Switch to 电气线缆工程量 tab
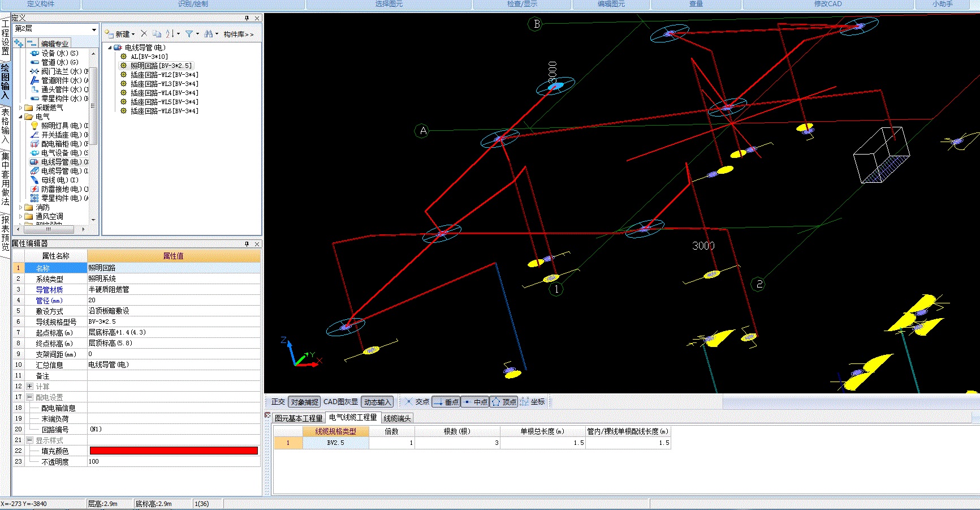The width and height of the screenshot is (980, 510). (x=352, y=418)
